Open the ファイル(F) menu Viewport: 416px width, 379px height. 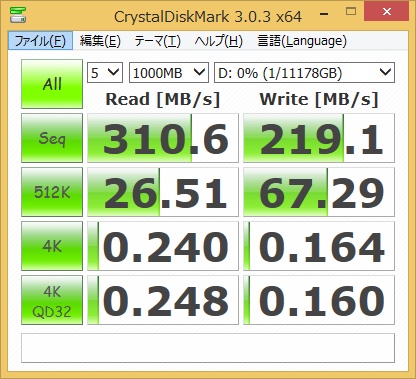pos(40,41)
